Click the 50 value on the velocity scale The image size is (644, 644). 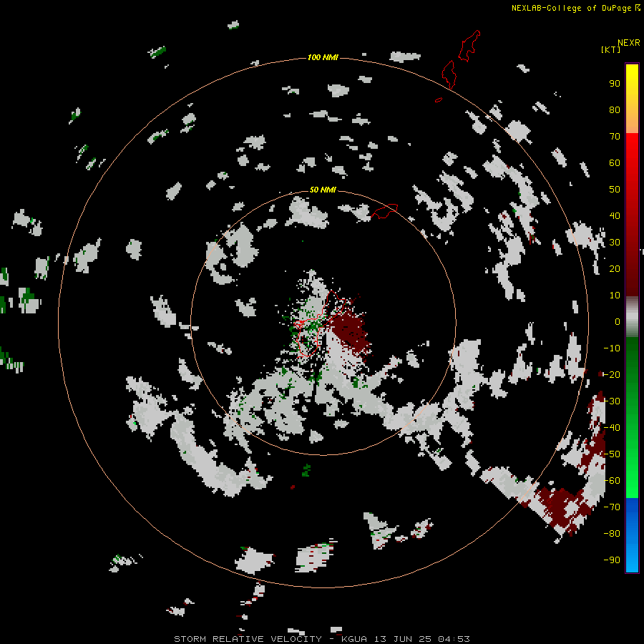tap(615, 190)
